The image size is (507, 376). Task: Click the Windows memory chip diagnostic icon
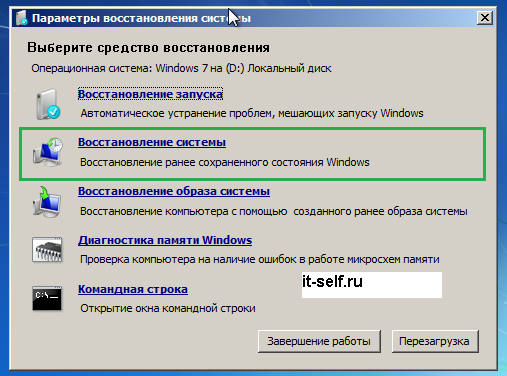(47, 249)
